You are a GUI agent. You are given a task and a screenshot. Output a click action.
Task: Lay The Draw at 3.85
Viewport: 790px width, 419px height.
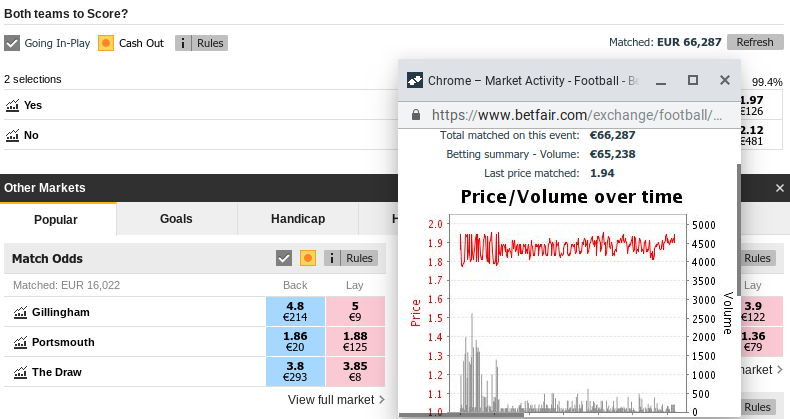[355, 372]
